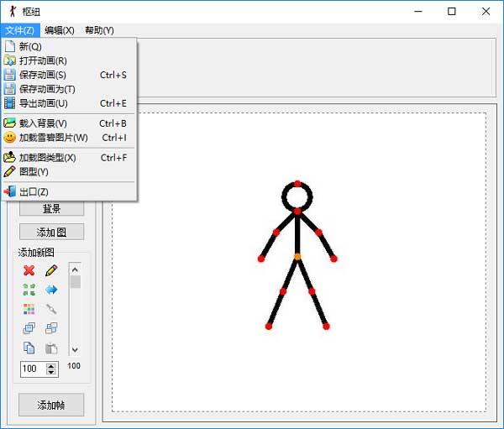504x429 pixels.
Task: Click the stickman's left foot red handle
Action: pos(269,327)
